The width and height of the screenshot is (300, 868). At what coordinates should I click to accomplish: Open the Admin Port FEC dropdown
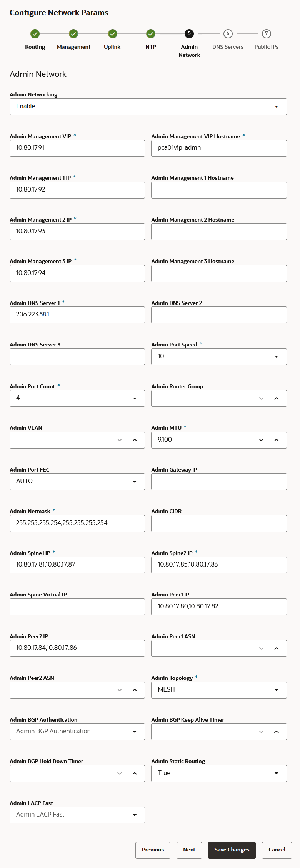click(135, 481)
